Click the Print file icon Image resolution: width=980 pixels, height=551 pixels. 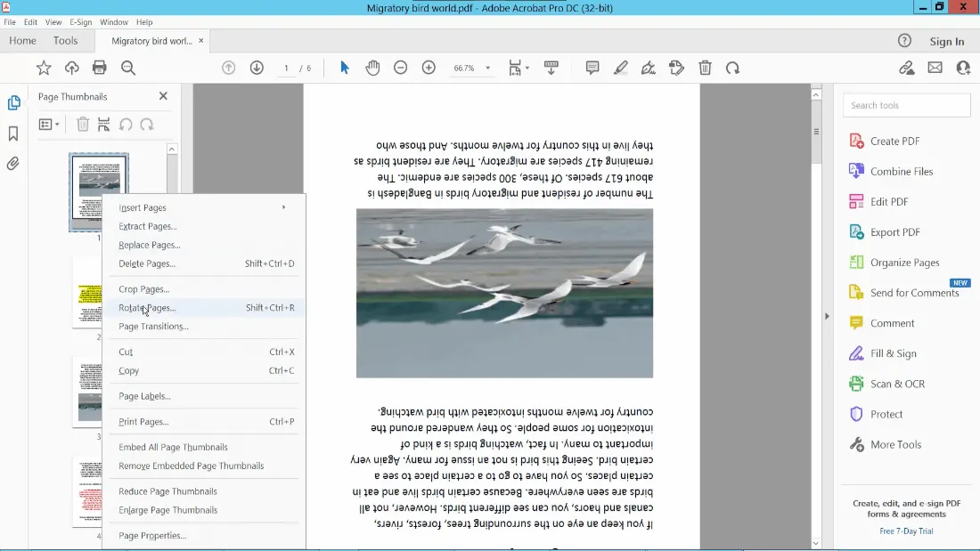pos(100,68)
